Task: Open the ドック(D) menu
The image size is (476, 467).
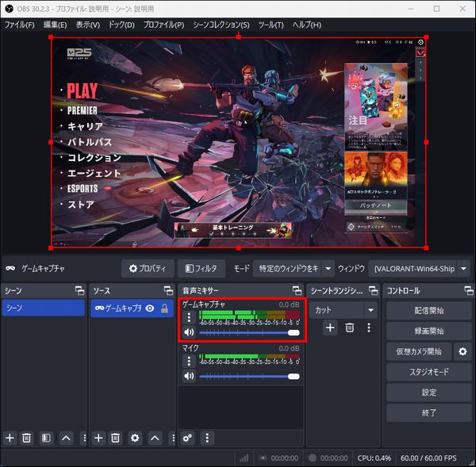Action: pyautogui.click(x=121, y=25)
